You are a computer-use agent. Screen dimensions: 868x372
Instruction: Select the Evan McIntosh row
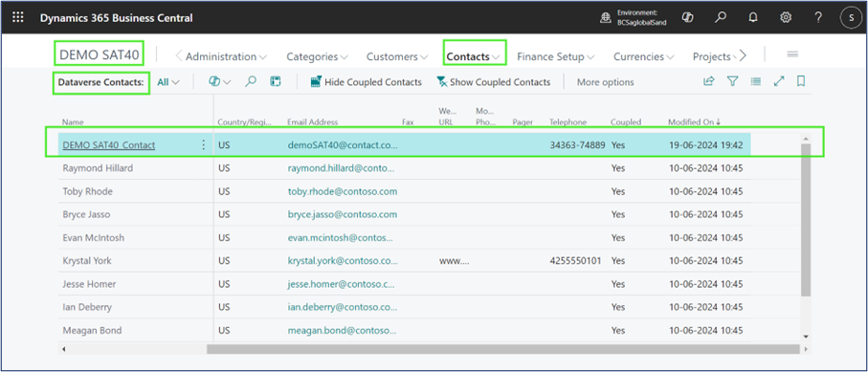404,238
